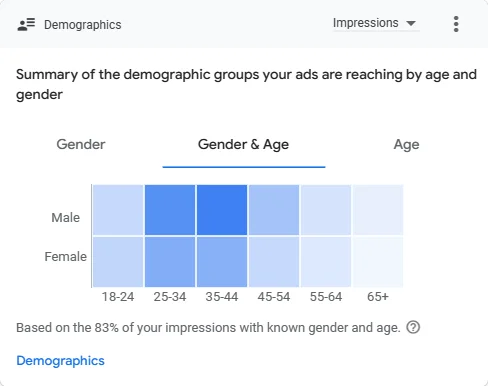Click the help question mark icon
The image size is (488, 386).
[413, 327]
